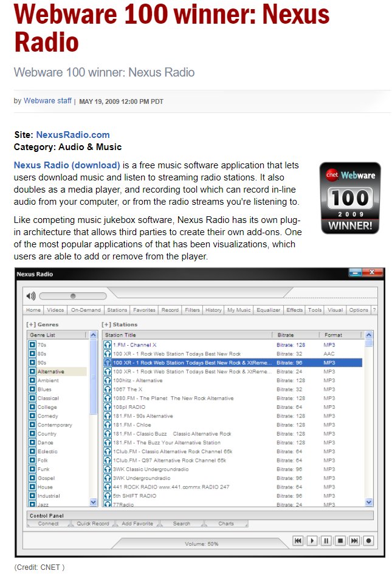Image resolution: width=392 pixels, height=579 pixels.
Task: Click the Webware 100 Winner badge
Action: tap(350, 198)
